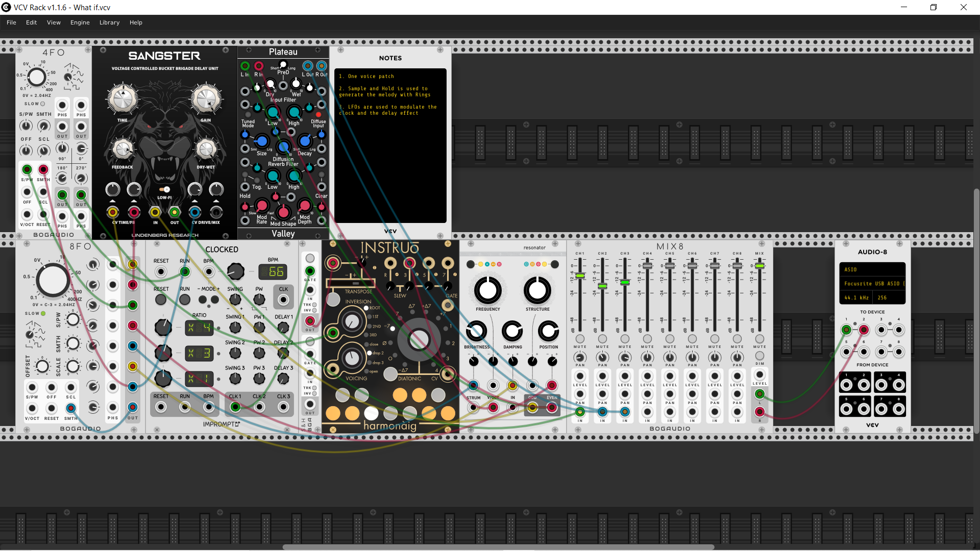Click the resonator BRIGHTNESS knob

(x=476, y=331)
